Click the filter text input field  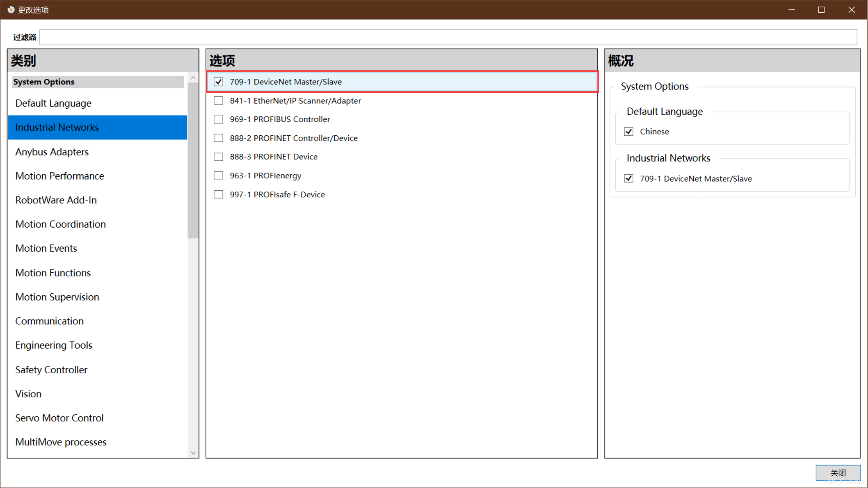pyautogui.click(x=447, y=37)
